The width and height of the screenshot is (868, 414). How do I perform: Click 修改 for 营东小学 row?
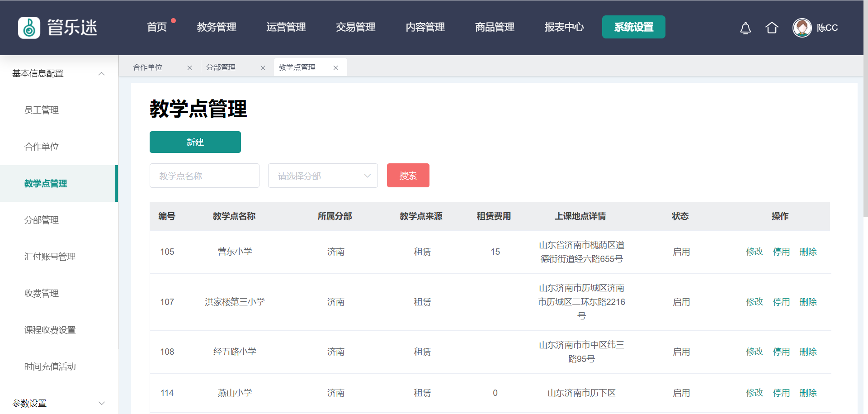pyautogui.click(x=755, y=252)
